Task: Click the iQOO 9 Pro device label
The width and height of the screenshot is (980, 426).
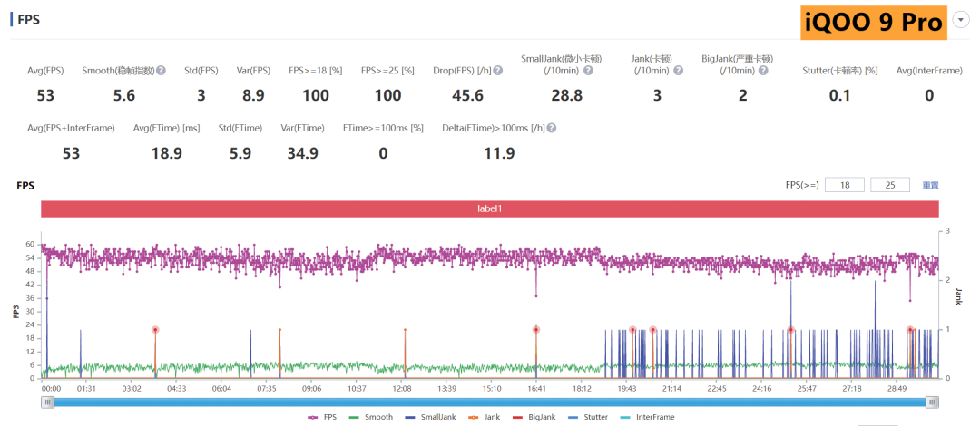Action: pos(874,23)
